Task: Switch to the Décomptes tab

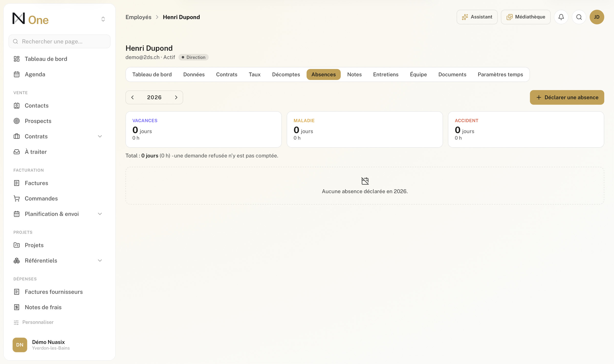Action: pos(286,74)
